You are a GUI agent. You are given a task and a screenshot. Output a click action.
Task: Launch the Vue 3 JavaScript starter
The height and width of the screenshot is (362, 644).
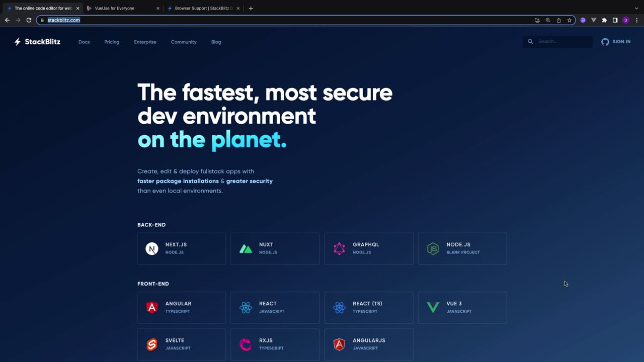[x=462, y=307]
